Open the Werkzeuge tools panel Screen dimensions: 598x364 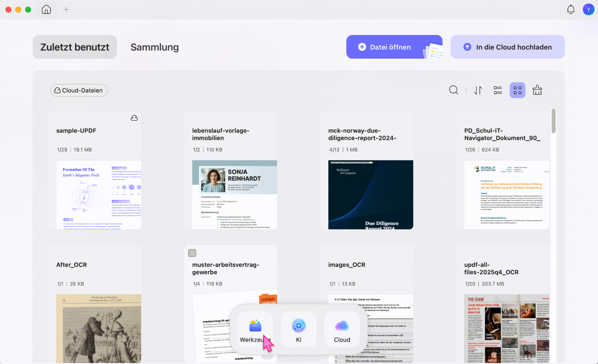click(255, 330)
